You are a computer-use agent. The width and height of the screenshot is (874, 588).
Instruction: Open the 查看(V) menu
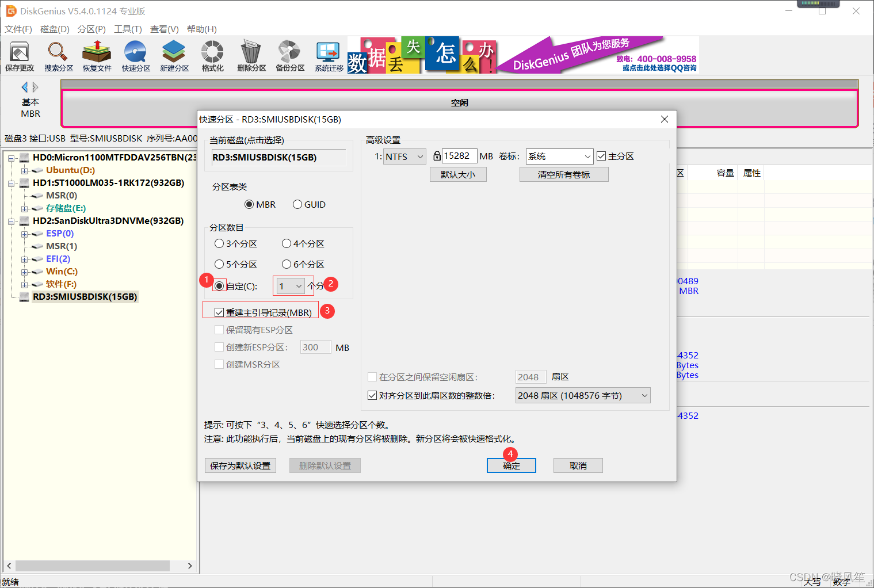coord(165,29)
